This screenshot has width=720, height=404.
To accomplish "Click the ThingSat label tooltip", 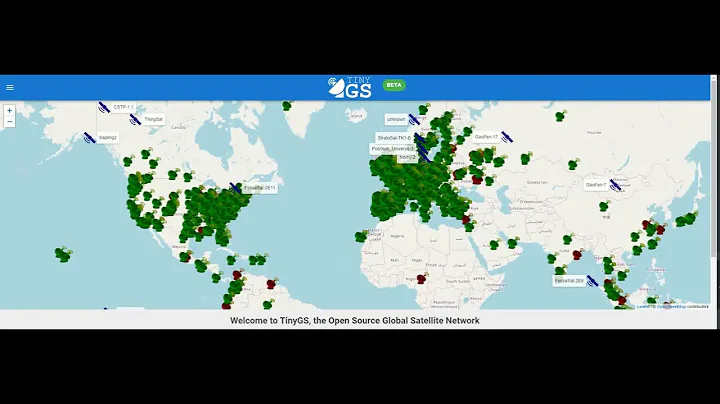I will 153,119.
